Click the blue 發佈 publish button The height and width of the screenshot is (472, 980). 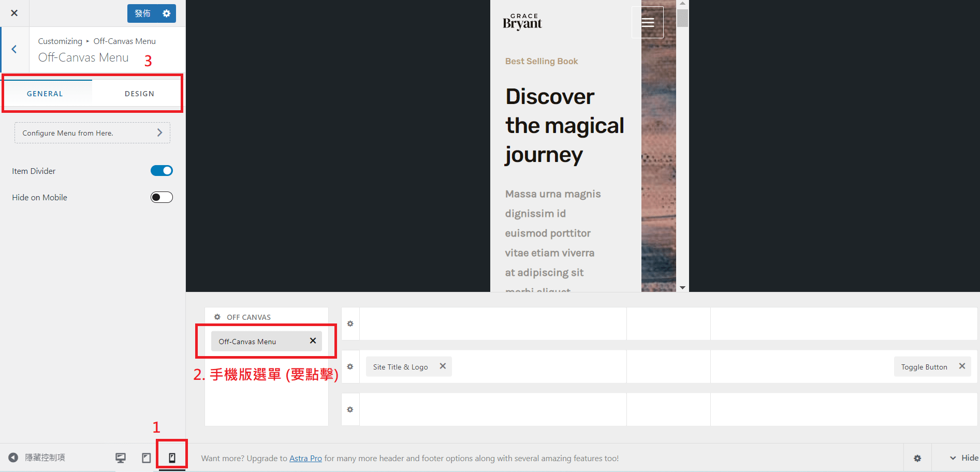coord(142,13)
